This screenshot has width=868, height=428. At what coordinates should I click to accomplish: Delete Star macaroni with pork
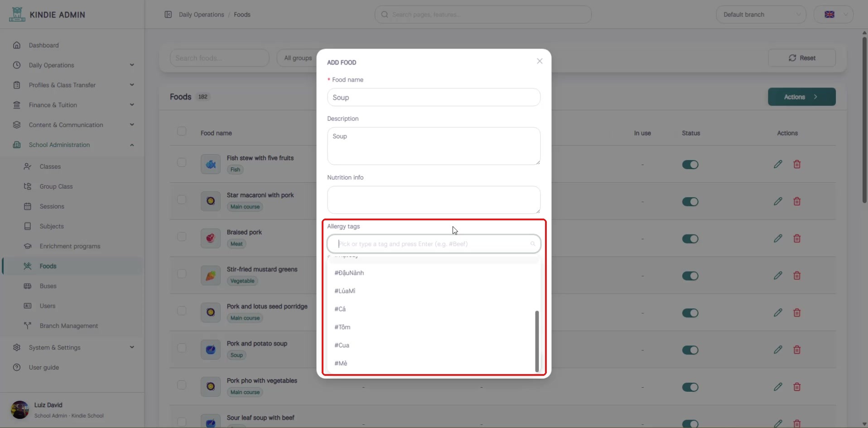pos(797,201)
